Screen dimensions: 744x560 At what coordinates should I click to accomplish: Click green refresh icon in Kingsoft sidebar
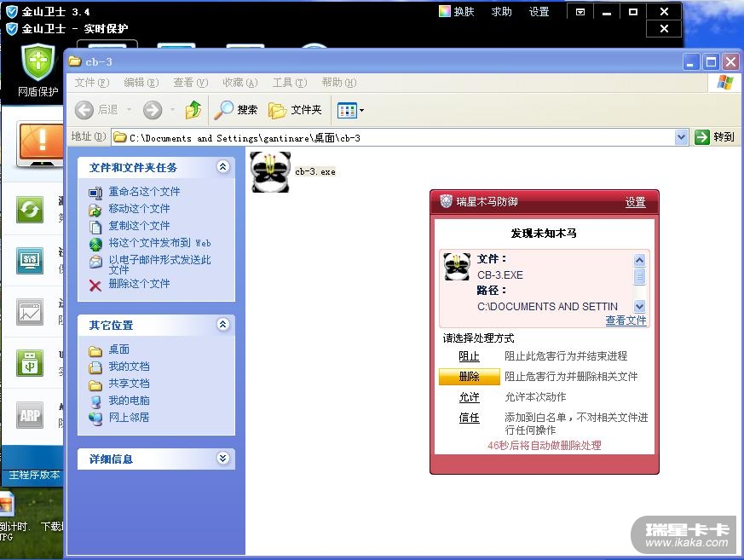[x=30, y=209]
